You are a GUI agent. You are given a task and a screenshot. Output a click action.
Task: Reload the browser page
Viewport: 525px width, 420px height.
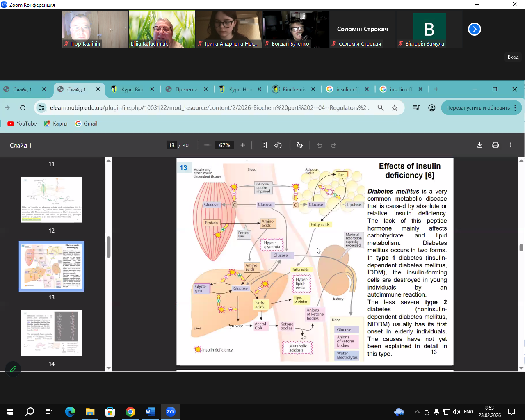(23, 108)
